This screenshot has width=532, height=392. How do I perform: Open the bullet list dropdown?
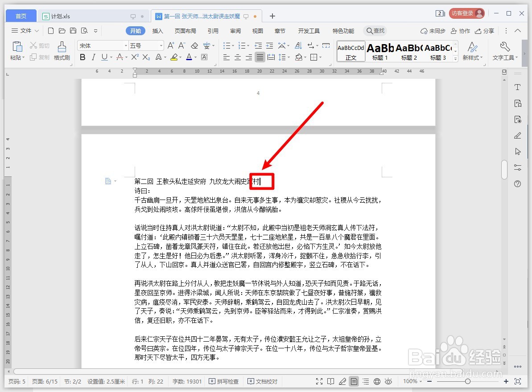tap(233, 45)
